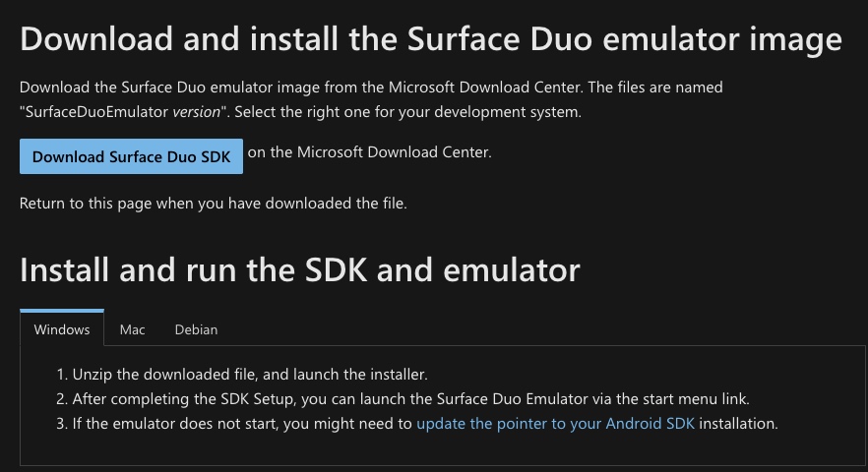Click the italic word version
The image size is (868, 472).
point(196,112)
